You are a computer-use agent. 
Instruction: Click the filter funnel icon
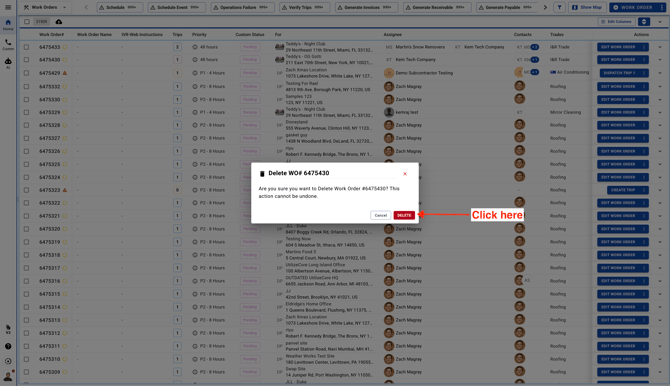click(x=559, y=7)
